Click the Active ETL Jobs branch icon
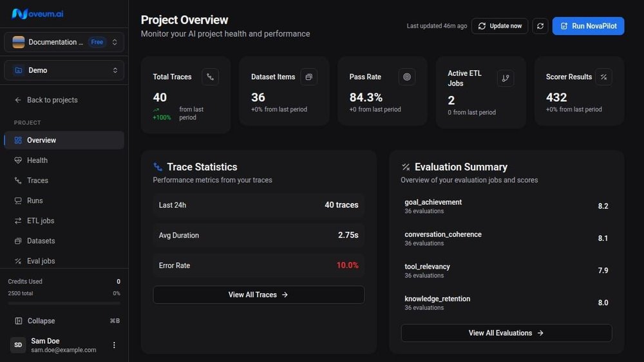 (506, 78)
